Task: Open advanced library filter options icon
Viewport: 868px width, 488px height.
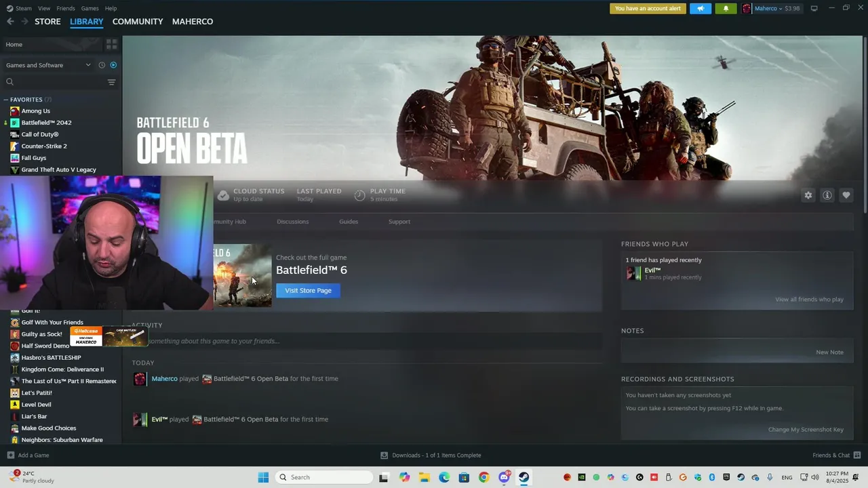Action: (x=112, y=82)
